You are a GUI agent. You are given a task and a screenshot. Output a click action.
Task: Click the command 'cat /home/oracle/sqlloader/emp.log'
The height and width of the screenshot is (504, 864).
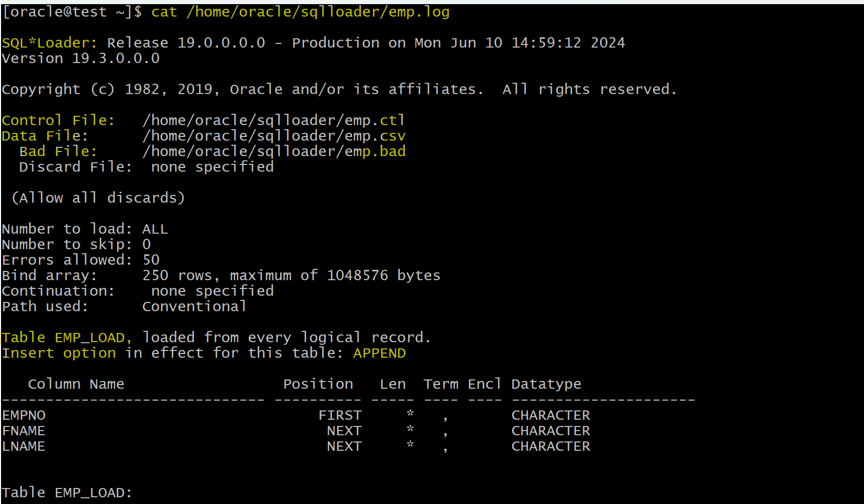[300, 12]
